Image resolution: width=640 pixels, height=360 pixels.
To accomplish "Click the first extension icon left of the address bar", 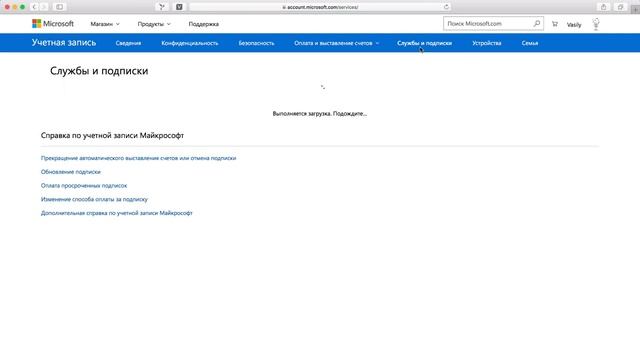I will pos(162,7).
